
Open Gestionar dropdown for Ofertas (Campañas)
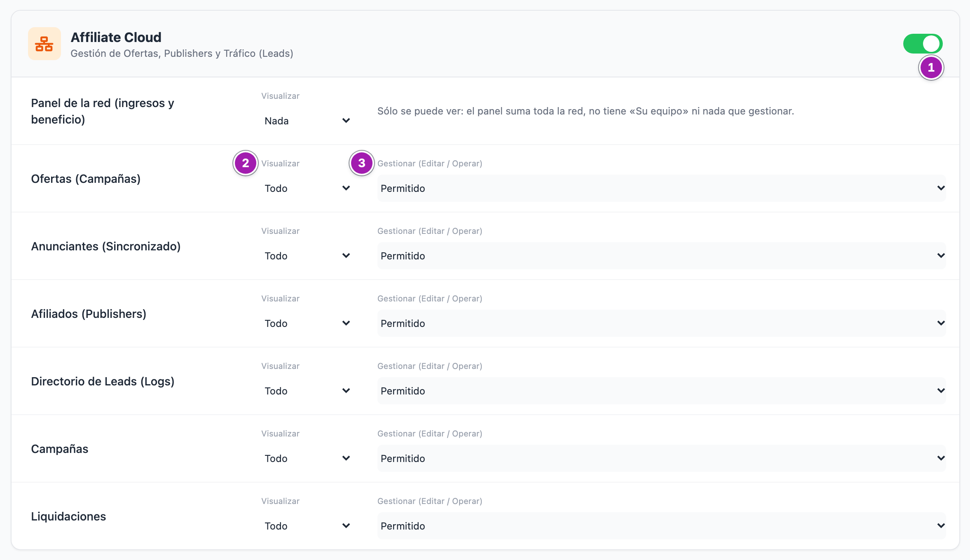click(x=661, y=188)
